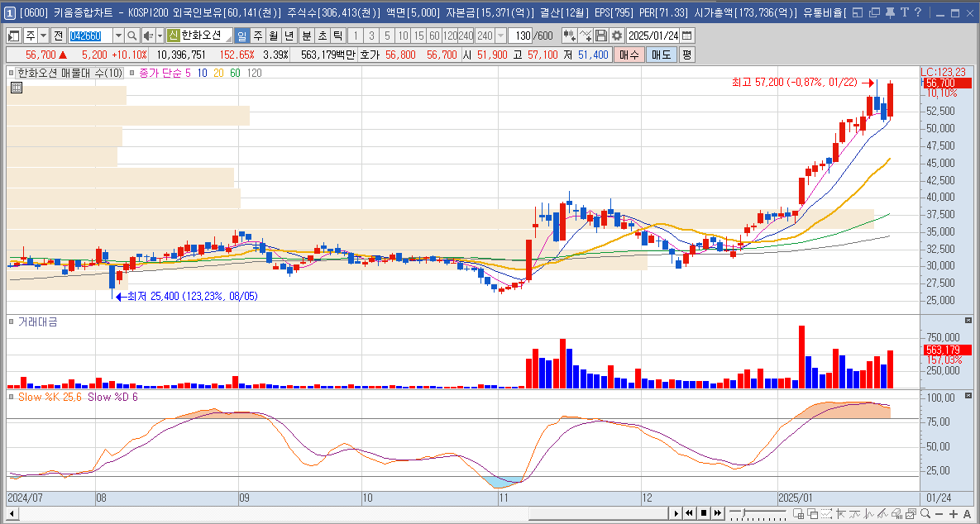Click the left scroll arrow at bottom
The height and width of the screenshot is (524, 980).
(12, 513)
